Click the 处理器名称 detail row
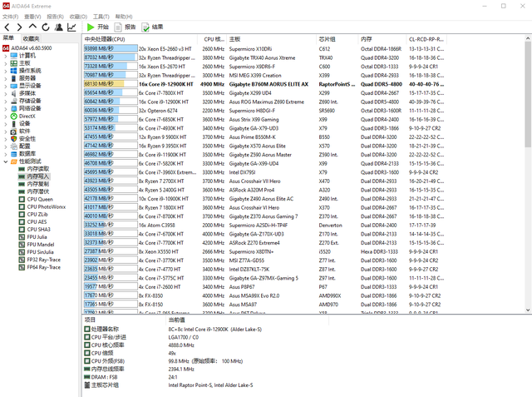Image resolution: width=532 pixels, height=397 pixels. [173, 330]
